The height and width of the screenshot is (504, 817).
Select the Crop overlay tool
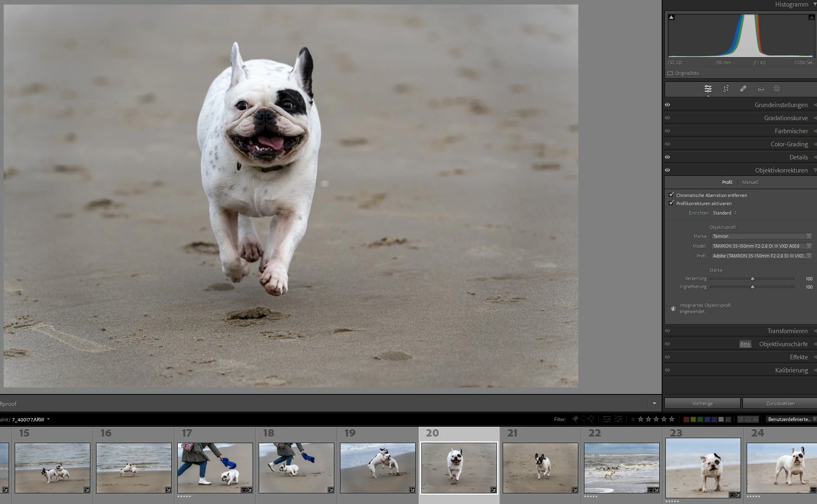click(726, 89)
